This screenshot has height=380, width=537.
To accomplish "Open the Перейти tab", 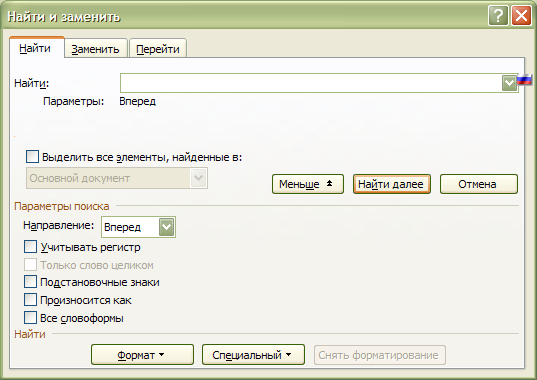I will point(158,49).
